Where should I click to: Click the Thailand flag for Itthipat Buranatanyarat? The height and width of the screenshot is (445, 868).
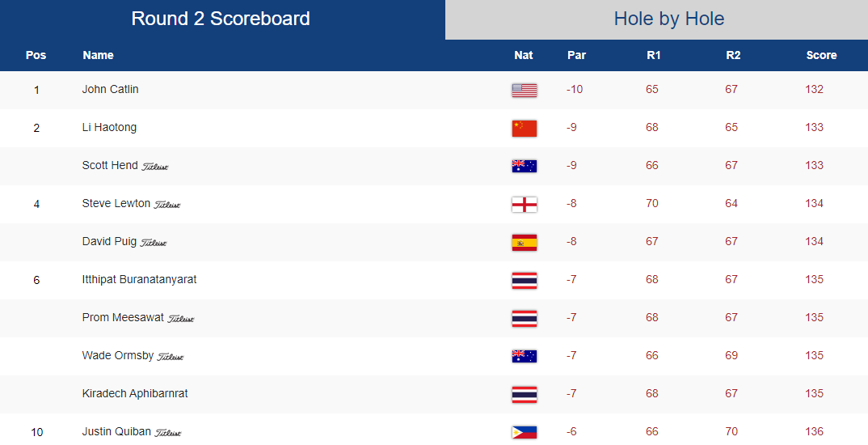tap(525, 281)
